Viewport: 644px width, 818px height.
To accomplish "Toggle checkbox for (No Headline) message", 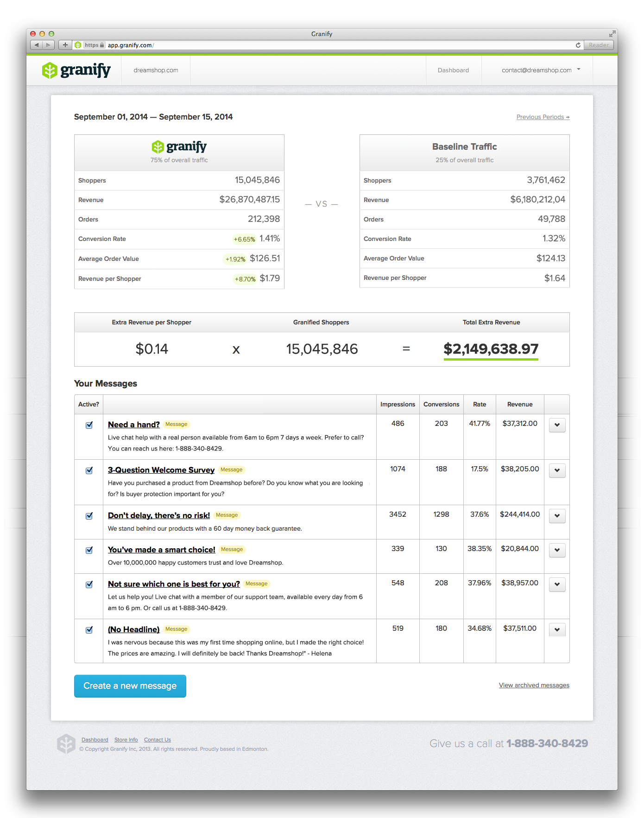I will click(x=89, y=630).
